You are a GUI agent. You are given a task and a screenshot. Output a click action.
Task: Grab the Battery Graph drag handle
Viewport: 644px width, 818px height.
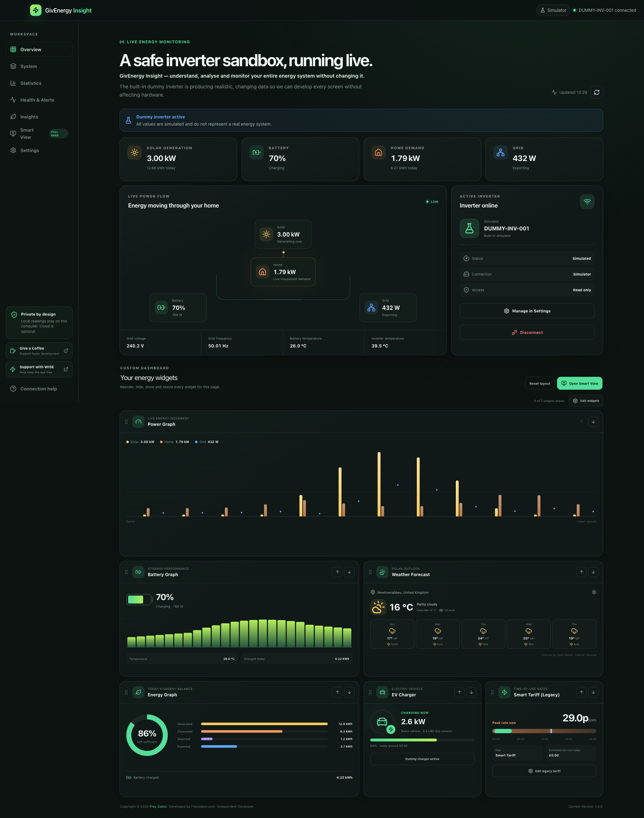tap(126, 572)
